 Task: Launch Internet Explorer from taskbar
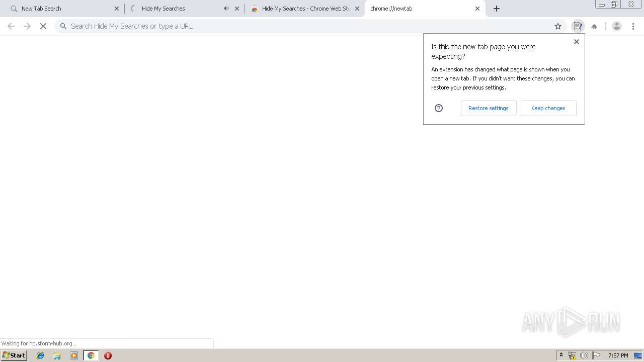[40, 355]
